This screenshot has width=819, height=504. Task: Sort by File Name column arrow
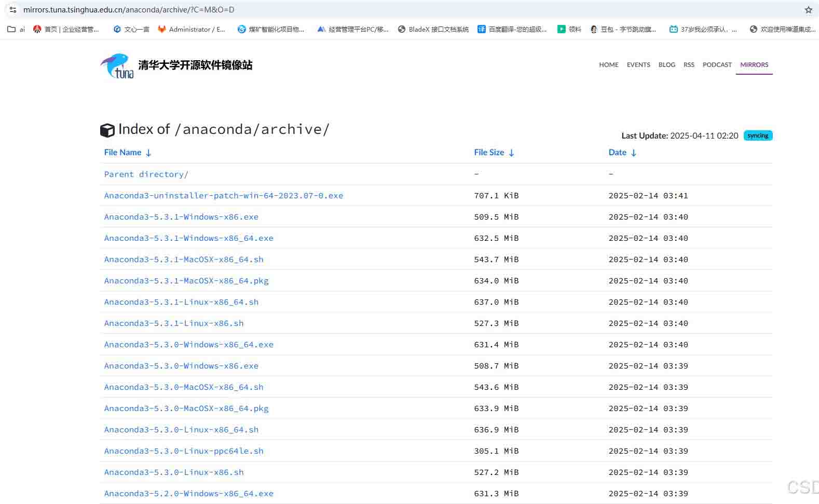pyautogui.click(x=148, y=153)
